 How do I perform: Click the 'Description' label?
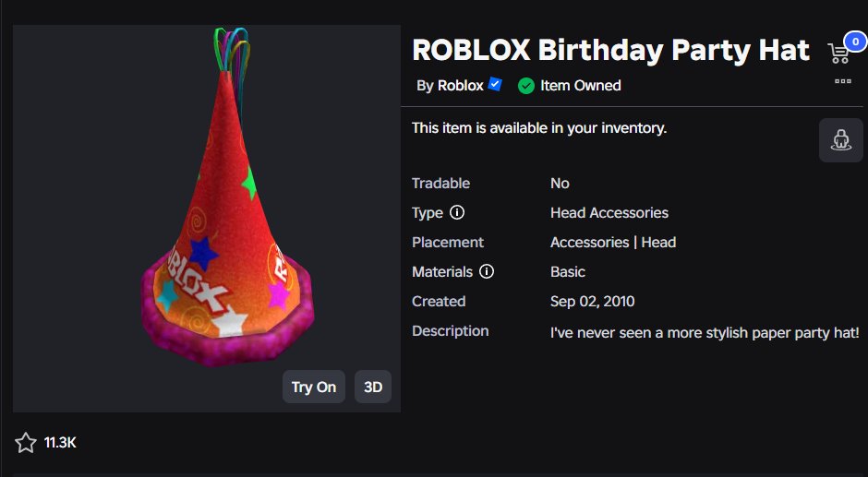click(450, 331)
